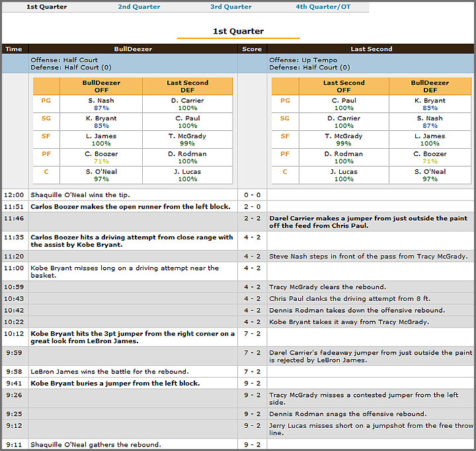This screenshot has width=476, height=451.
Task: Click S. O'Neal's 97% in the left lineup table
Action: pyautogui.click(x=101, y=179)
